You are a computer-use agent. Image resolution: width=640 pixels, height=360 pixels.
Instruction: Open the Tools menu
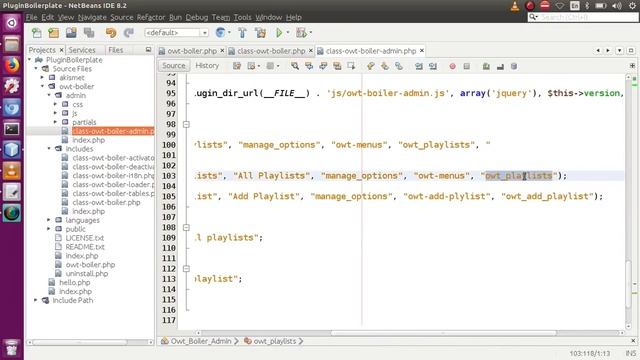(242, 17)
